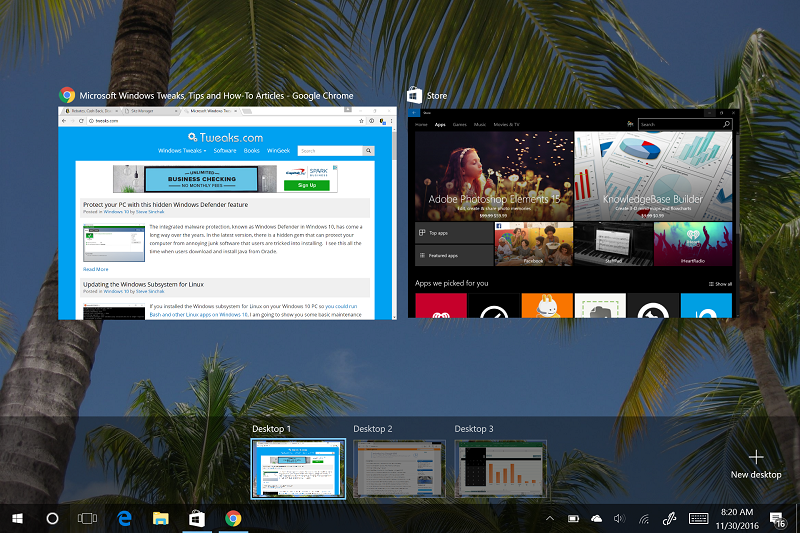Open the hidden Windows Defender feature article
Viewport: 800px width, 533px height.
[x=165, y=205]
